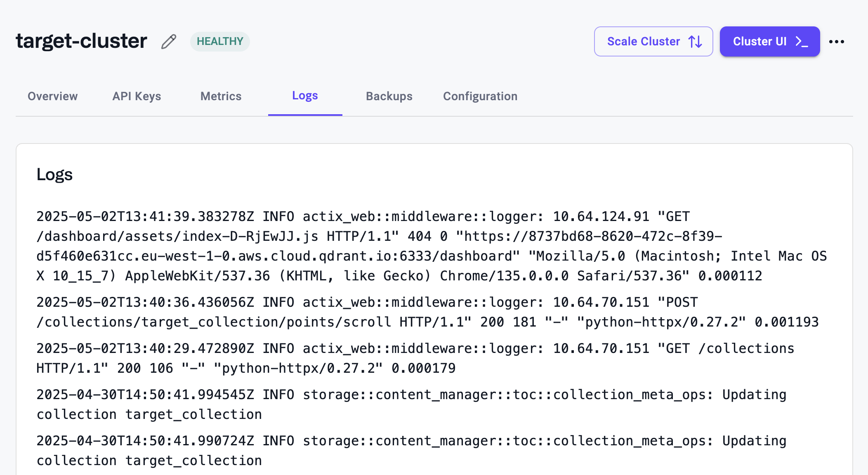Select the Overview tab
This screenshot has width=868, height=475.
point(52,96)
